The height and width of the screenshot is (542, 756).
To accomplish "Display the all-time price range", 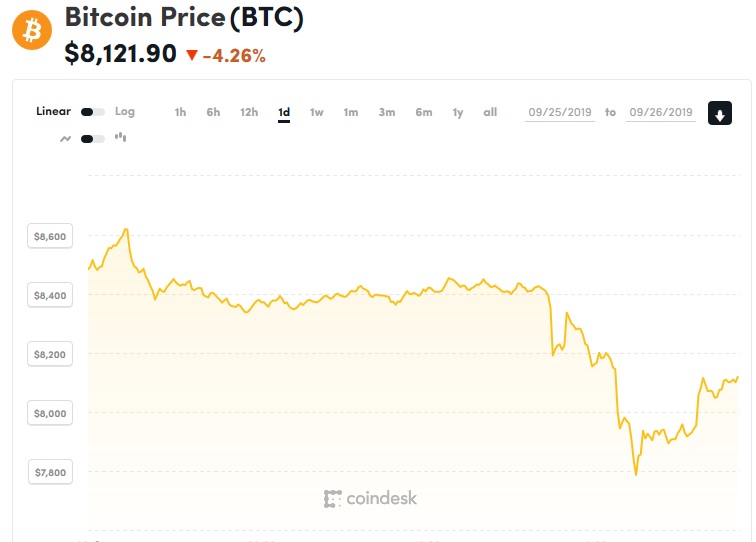I will pos(490,112).
